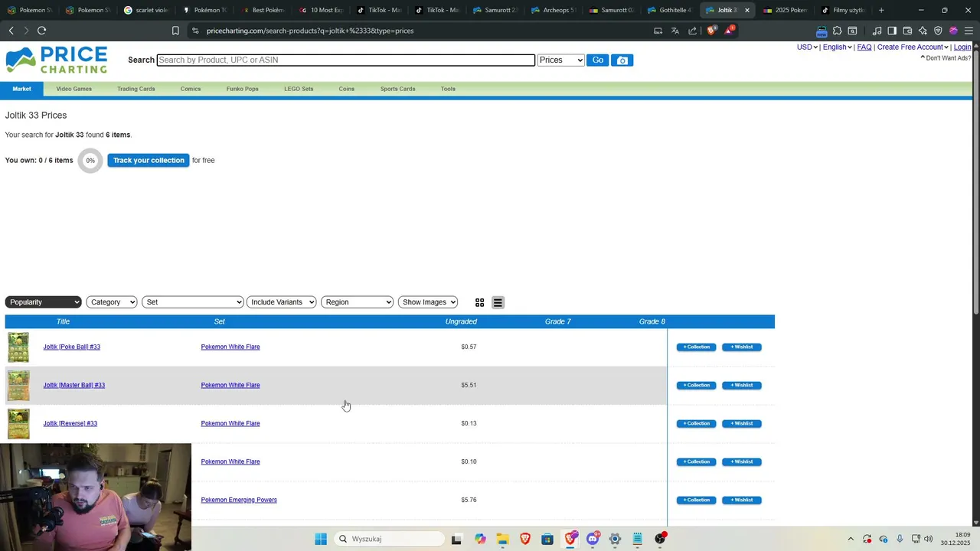Open the Video Games menu
This screenshot has width=980, height=551.
(74, 89)
